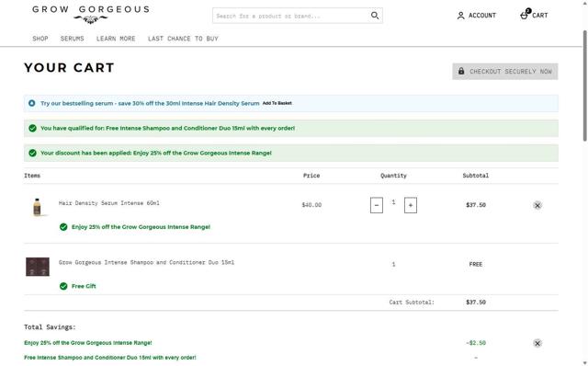
Task: Open Hair Density Serum Intense 60ml product
Action: 108,203
